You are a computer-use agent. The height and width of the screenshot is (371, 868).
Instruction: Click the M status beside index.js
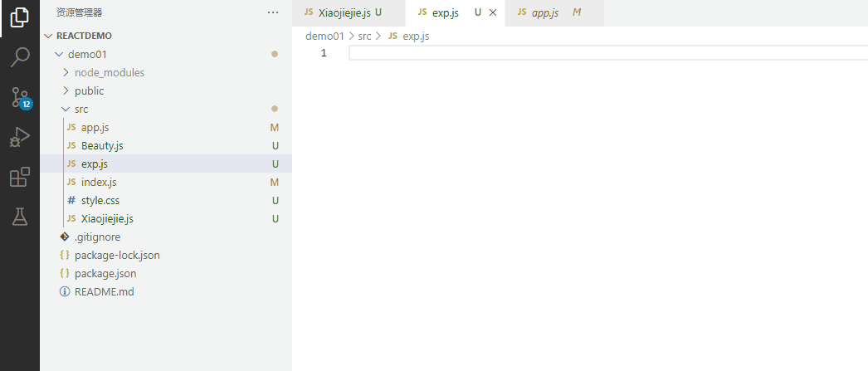[275, 182]
